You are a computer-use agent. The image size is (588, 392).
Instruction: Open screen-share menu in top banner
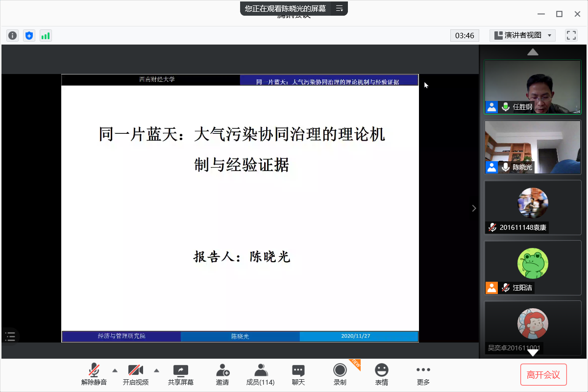click(339, 8)
